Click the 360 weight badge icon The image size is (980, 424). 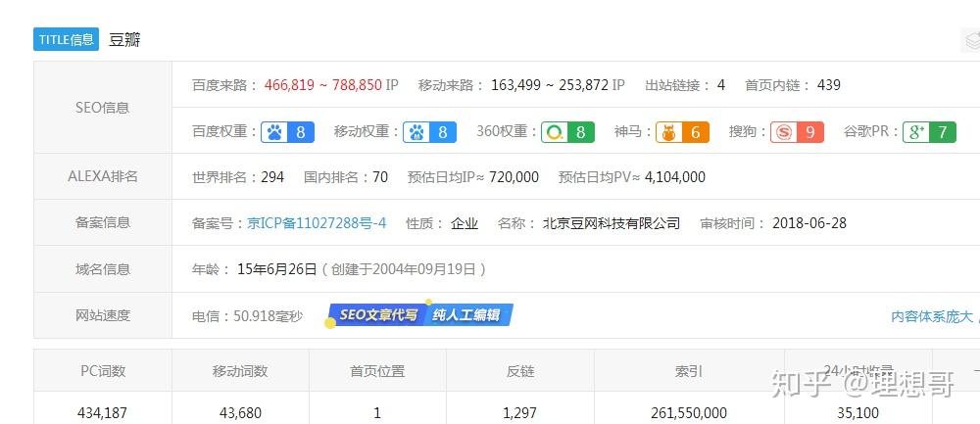click(567, 132)
